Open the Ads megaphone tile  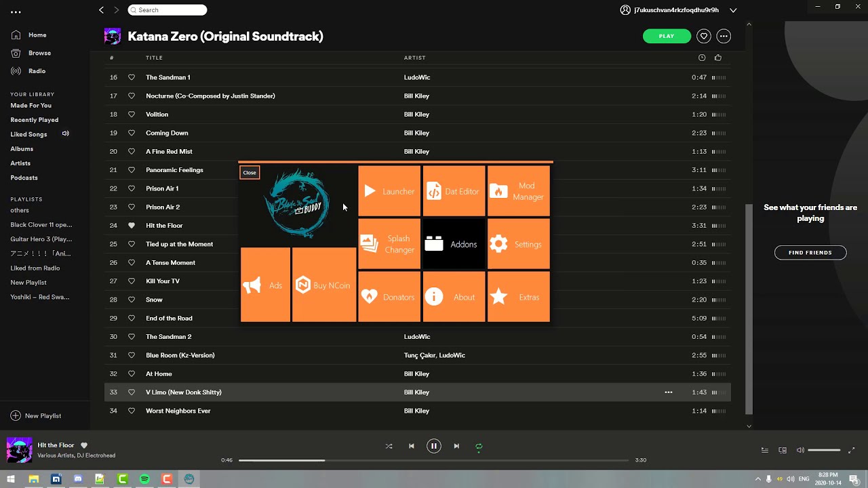point(265,285)
